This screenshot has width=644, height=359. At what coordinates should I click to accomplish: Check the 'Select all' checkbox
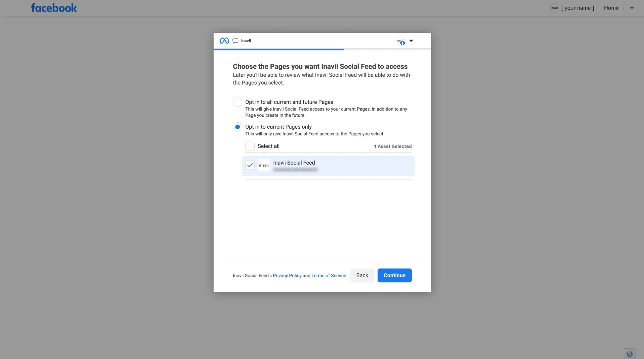tap(250, 146)
